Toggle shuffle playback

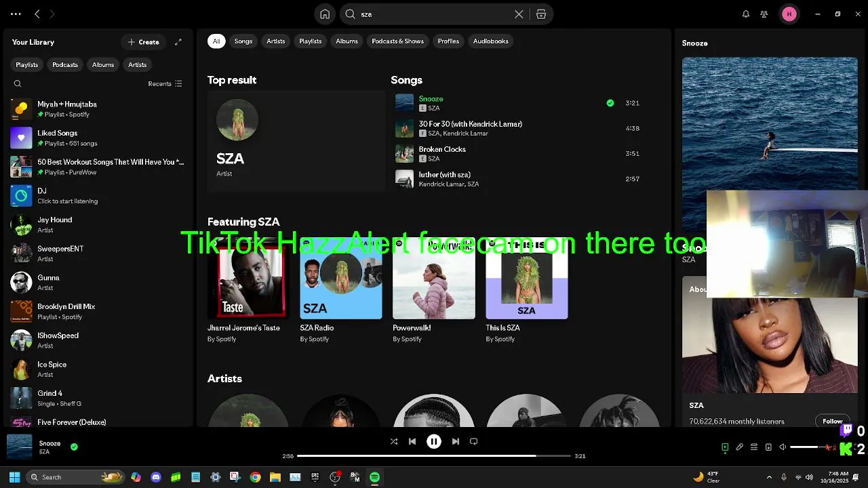[x=394, y=441]
